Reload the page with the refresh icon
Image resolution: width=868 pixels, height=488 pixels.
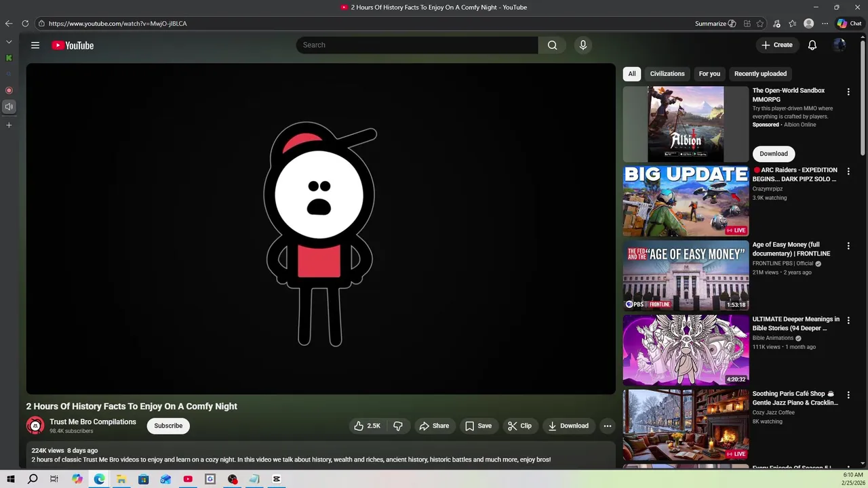tap(25, 24)
